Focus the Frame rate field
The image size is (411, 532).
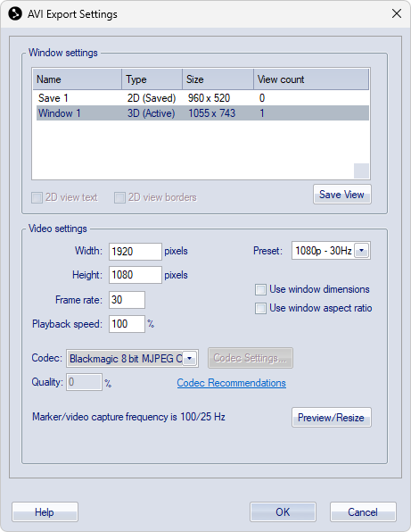pos(127,300)
